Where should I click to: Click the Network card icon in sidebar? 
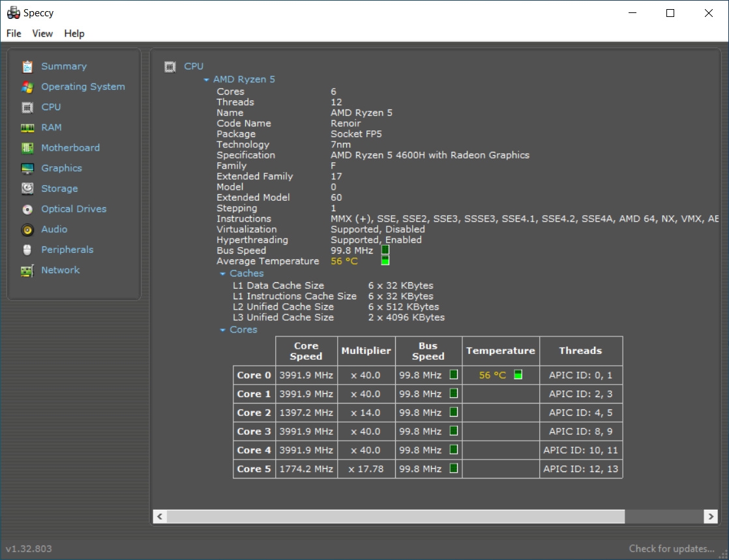point(27,271)
